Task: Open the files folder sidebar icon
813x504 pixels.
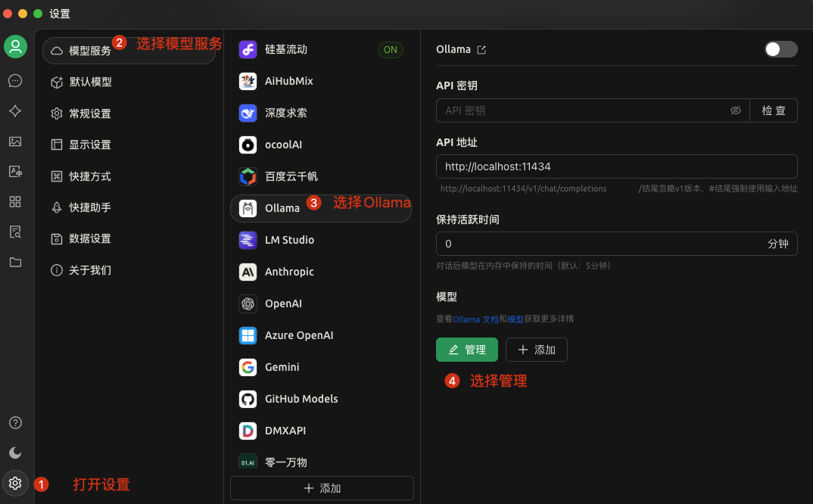Action: [x=15, y=263]
